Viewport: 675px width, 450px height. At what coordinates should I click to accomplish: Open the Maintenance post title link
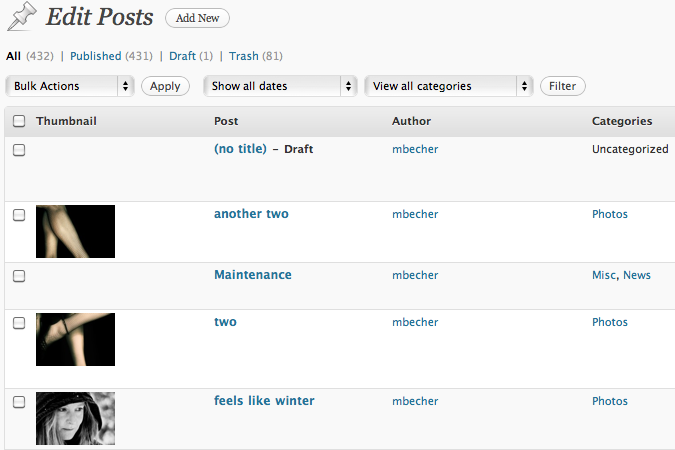click(x=253, y=275)
